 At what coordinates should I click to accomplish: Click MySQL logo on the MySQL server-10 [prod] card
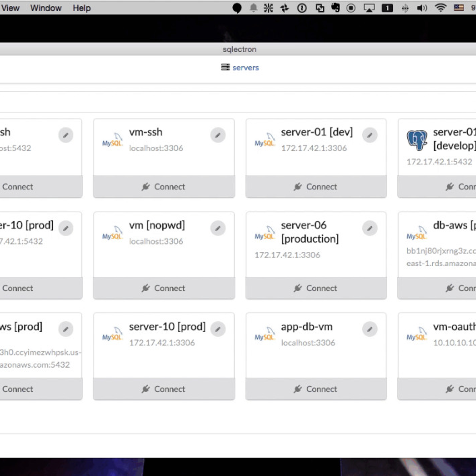coord(112,334)
